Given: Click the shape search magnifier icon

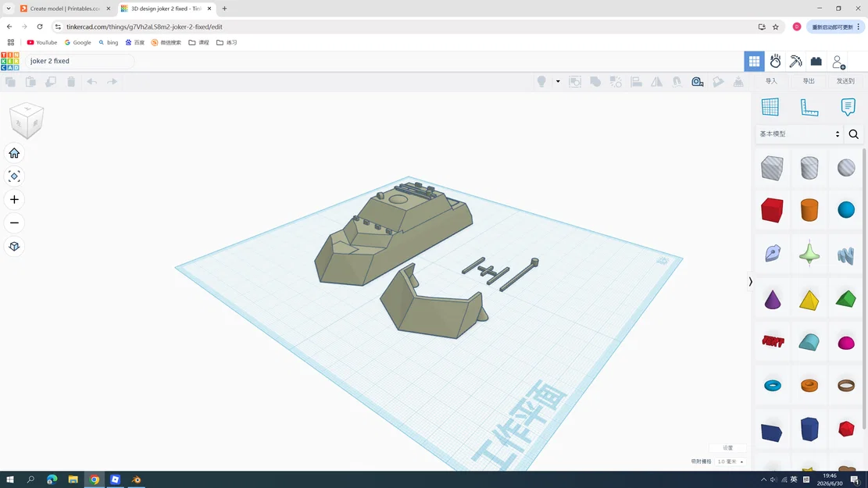Looking at the screenshot, I should [854, 134].
